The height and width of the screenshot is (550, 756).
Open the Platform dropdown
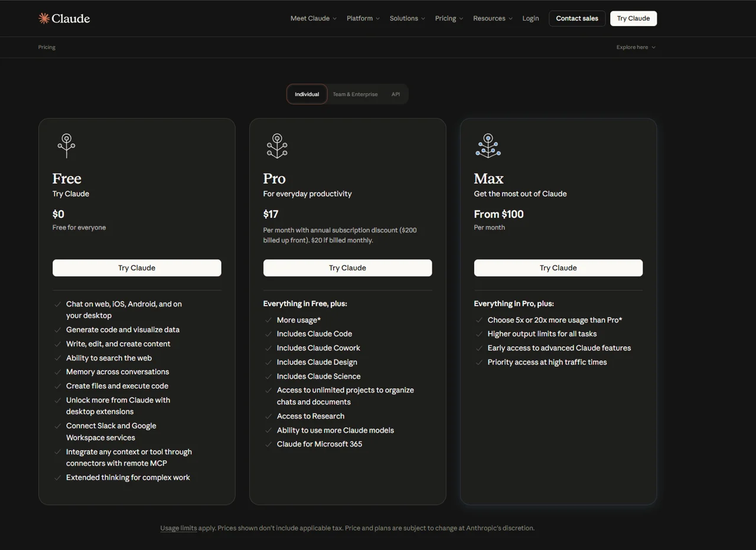coord(363,18)
